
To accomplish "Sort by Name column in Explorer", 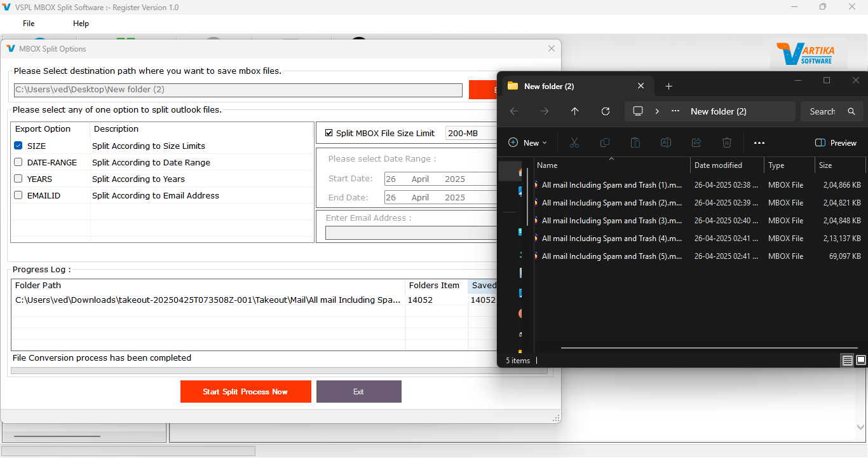I will [611, 165].
